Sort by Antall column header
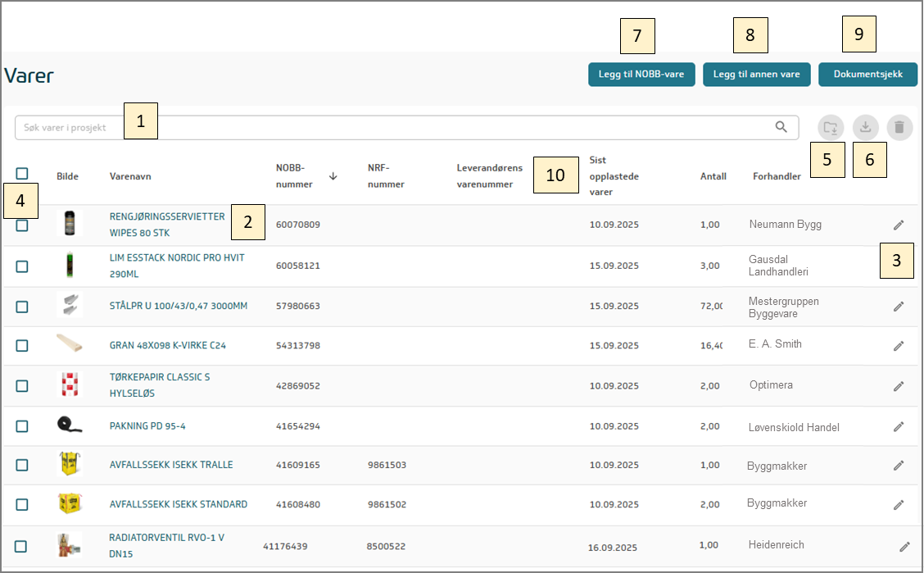This screenshot has height=573, width=924. pyautogui.click(x=713, y=176)
